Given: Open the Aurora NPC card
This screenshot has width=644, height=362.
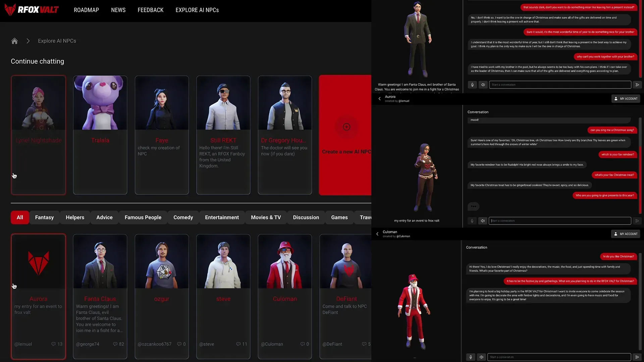Looking at the screenshot, I should pyautogui.click(x=39, y=297).
